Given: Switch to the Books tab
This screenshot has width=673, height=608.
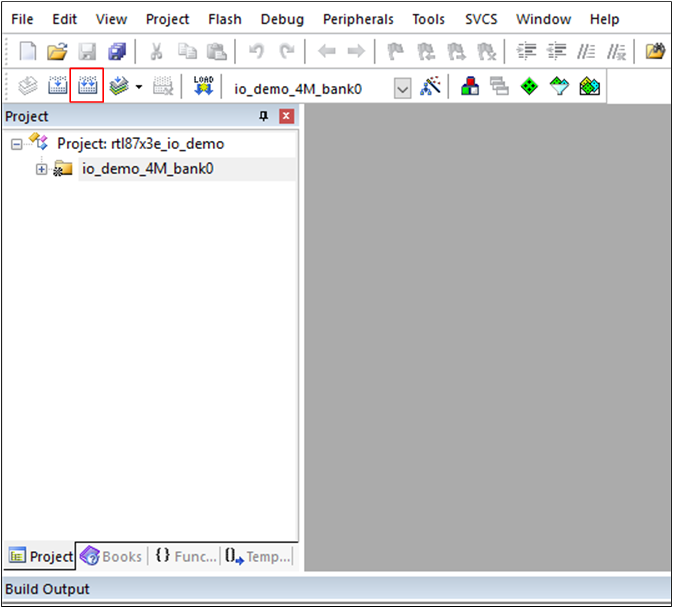Looking at the screenshot, I should pyautogui.click(x=112, y=557).
